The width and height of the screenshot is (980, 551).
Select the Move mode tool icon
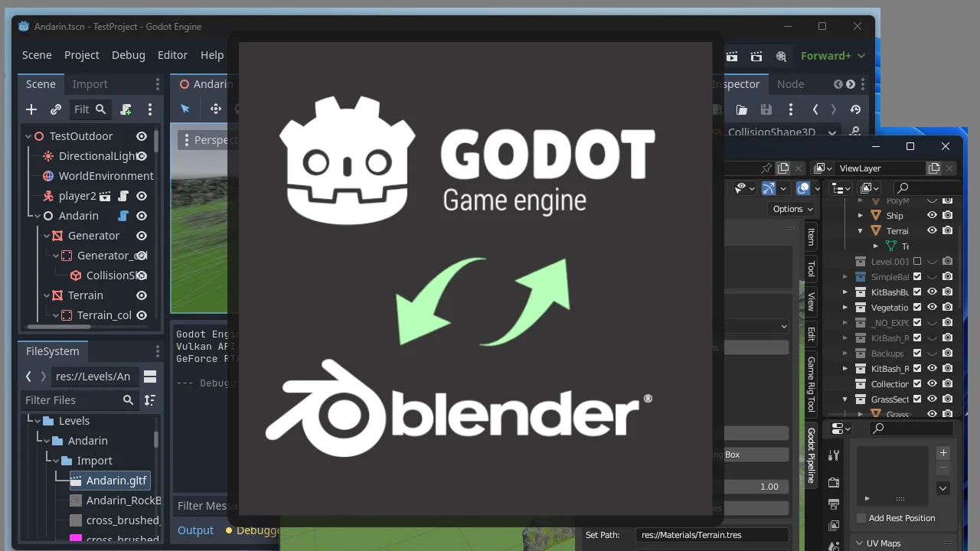(215, 109)
